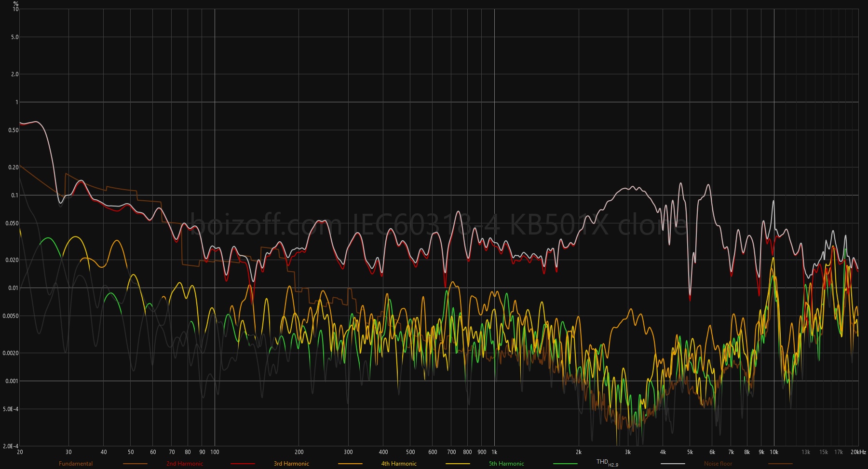Click the % unit label on vertical axis
Image resolution: width=868 pixels, height=469 pixels.
(16, 3)
